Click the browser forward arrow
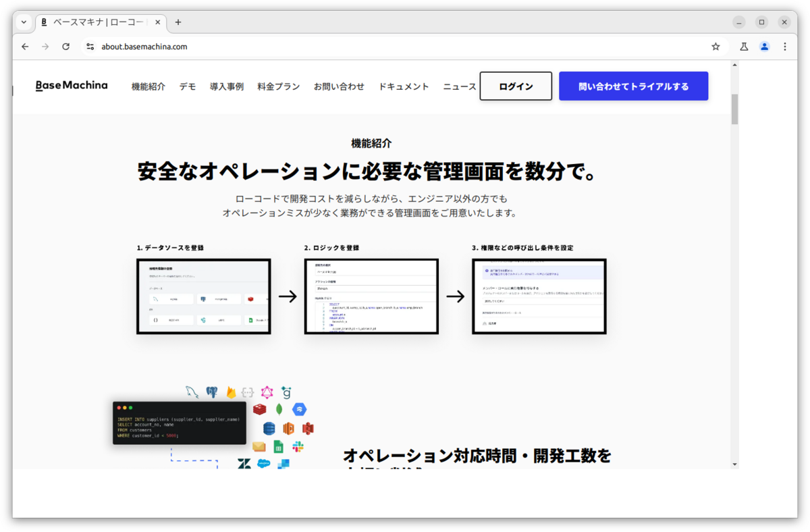This screenshot has width=810, height=532. (45, 47)
